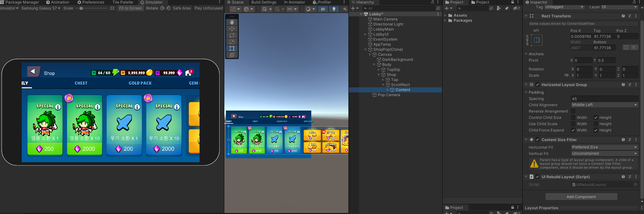The image size is (644, 214).
Task: Toggle Child Force Expand Height checkbox
Action: coord(596,130)
